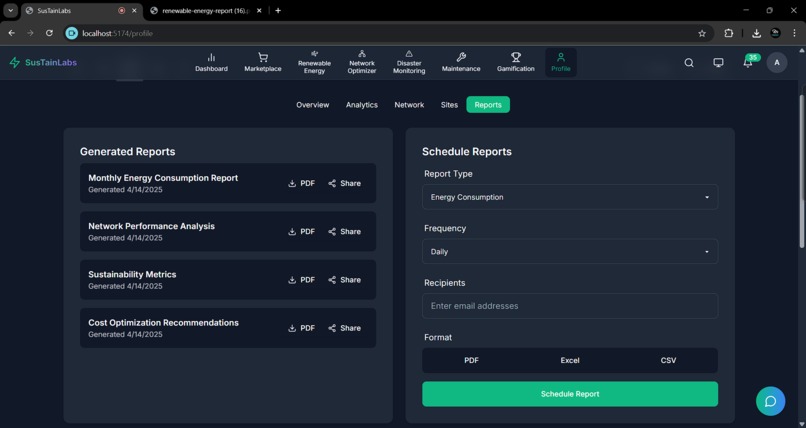This screenshot has height=428, width=806.
Task: Download PDF of Monthly Energy Consumption Report
Action: [302, 183]
